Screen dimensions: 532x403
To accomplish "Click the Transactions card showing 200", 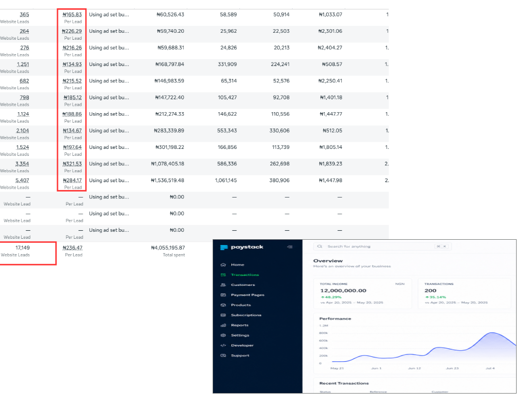I will pyautogui.click(x=464, y=293).
